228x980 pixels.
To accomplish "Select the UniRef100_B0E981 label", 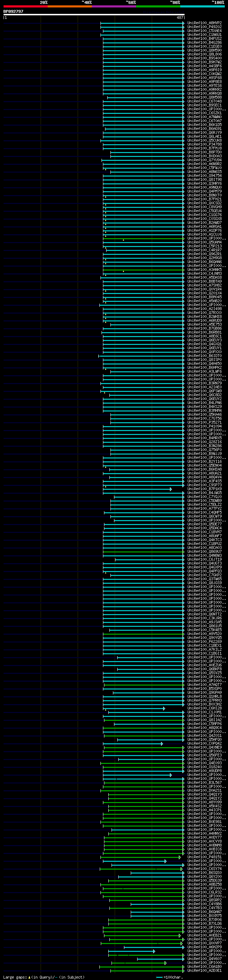I will [204, 822].
